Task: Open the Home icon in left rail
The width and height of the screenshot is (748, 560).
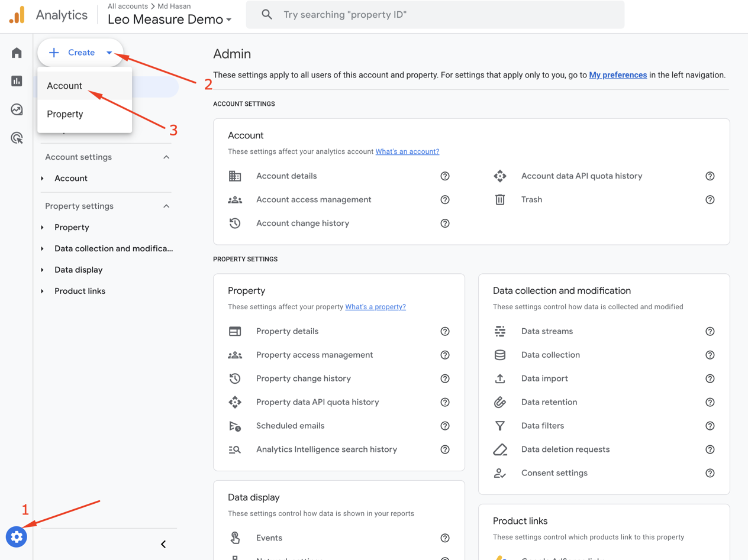Action: tap(17, 53)
